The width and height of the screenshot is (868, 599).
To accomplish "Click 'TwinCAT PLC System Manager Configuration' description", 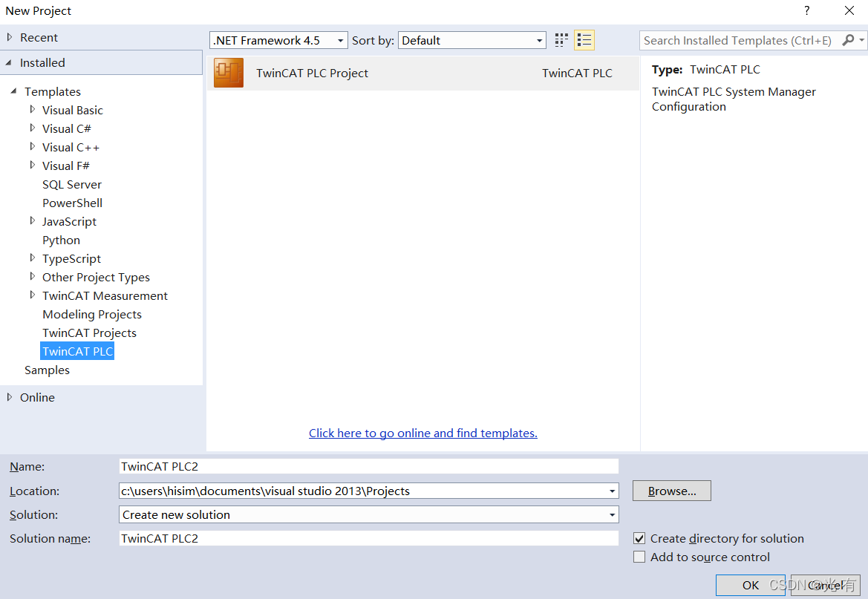I will pos(734,99).
